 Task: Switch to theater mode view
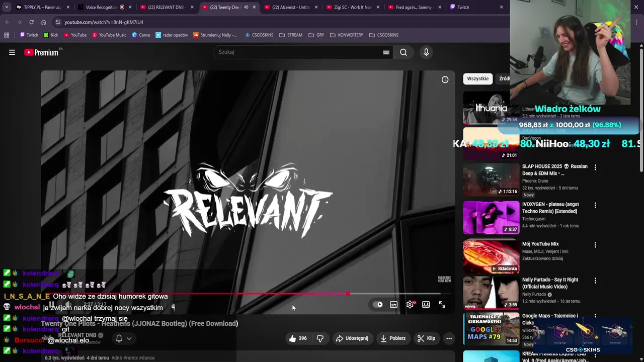click(426, 304)
